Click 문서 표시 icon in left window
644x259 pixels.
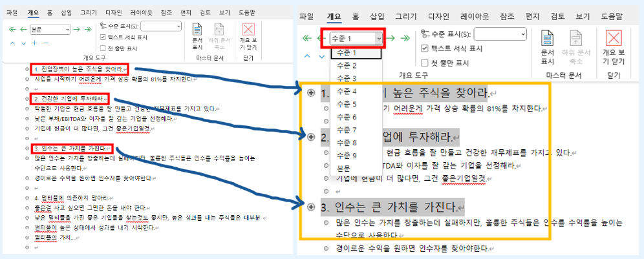click(x=198, y=30)
